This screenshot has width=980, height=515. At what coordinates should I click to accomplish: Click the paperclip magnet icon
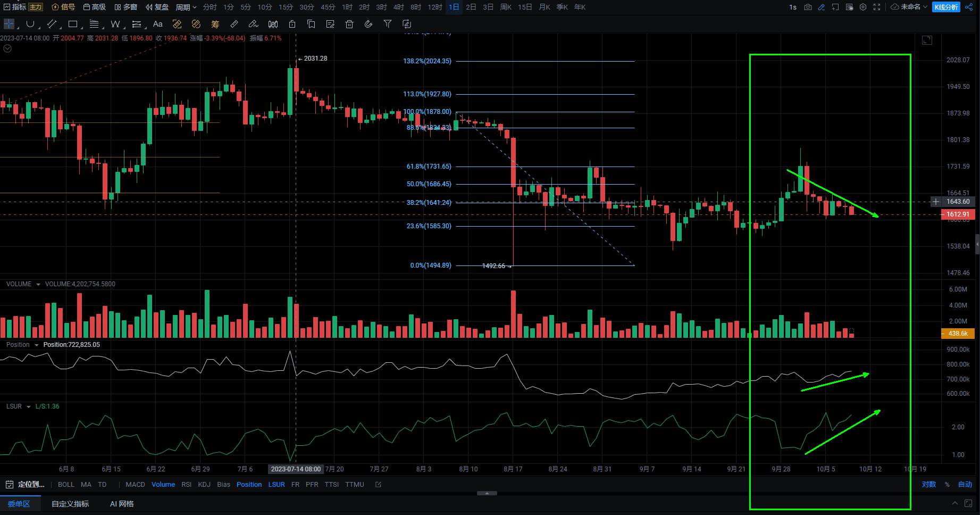[368, 24]
